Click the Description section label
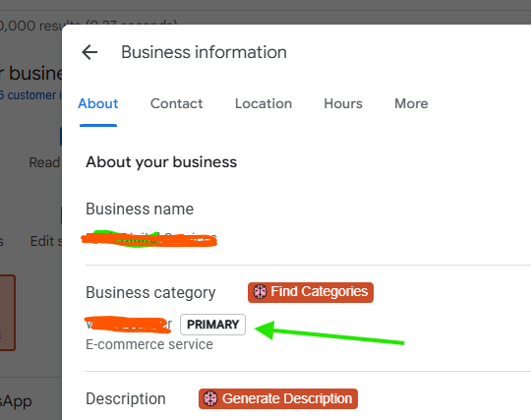Screen dimensions: 531x420 pyautogui.click(x=126, y=398)
